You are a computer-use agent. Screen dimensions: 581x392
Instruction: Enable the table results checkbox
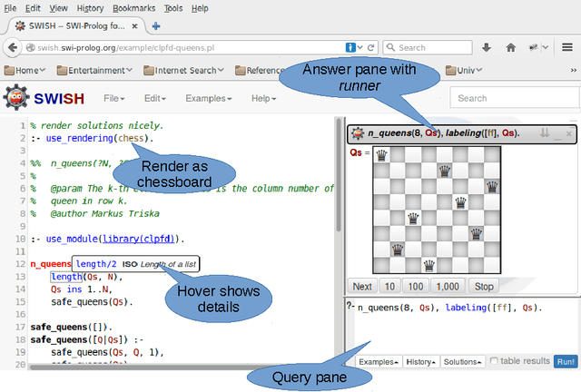[494, 361]
